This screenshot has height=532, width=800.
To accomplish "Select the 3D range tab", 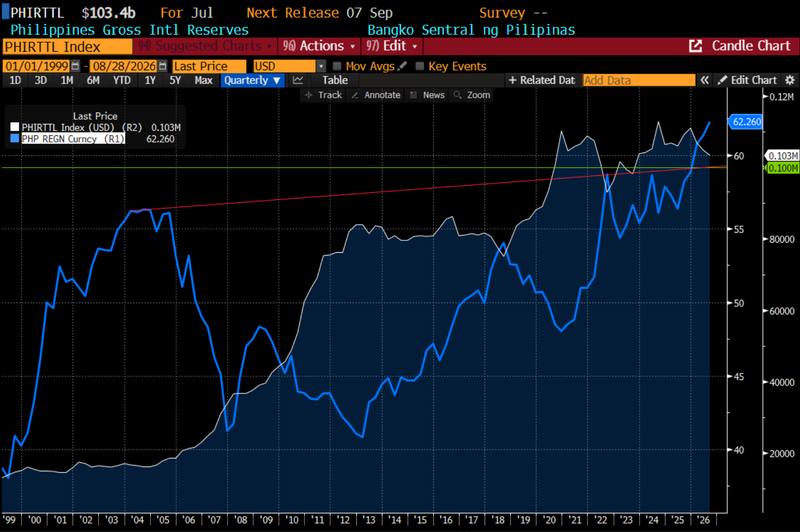I will point(41,80).
